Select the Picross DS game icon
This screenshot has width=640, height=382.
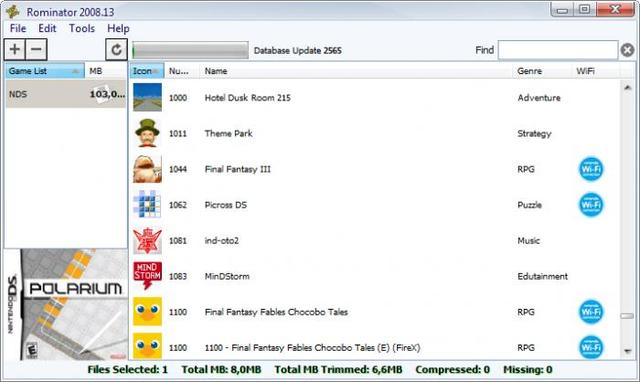click(147, 204)
